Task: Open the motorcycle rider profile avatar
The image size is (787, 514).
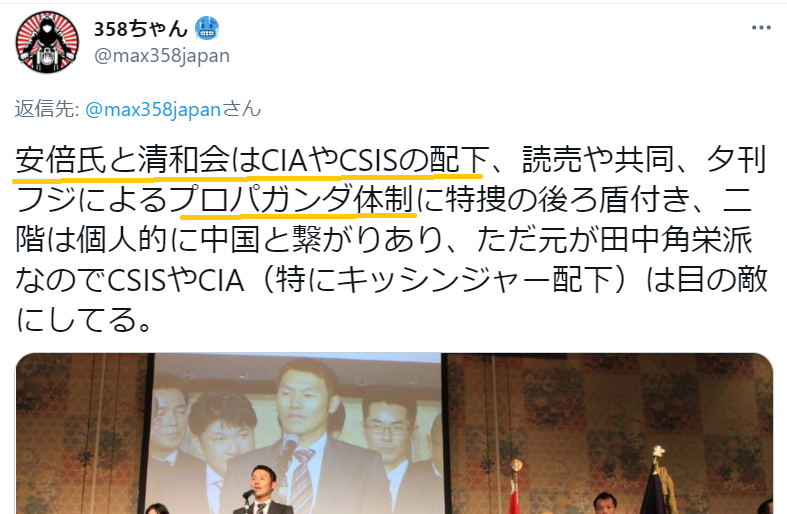Action: [x=47, y=42]
